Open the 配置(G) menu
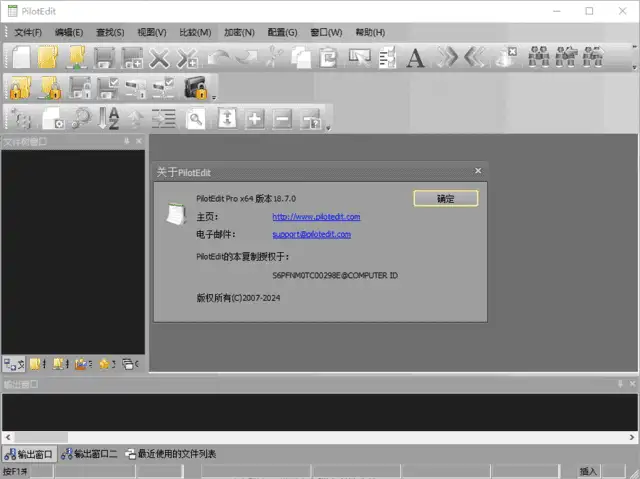The width and height of the screenshot is (640, 479). pos(282,33)
